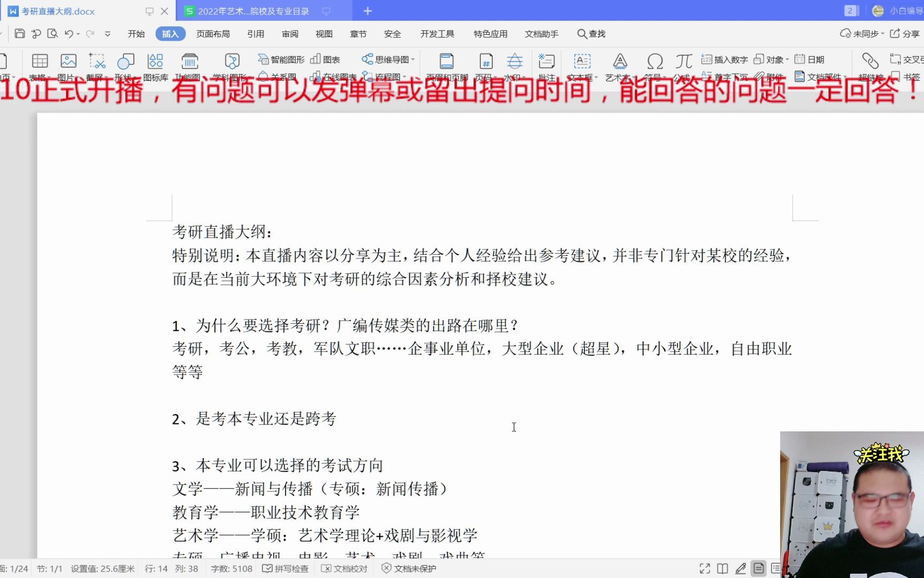
Task: Select the page layout view icon
Action: [759, 568]
